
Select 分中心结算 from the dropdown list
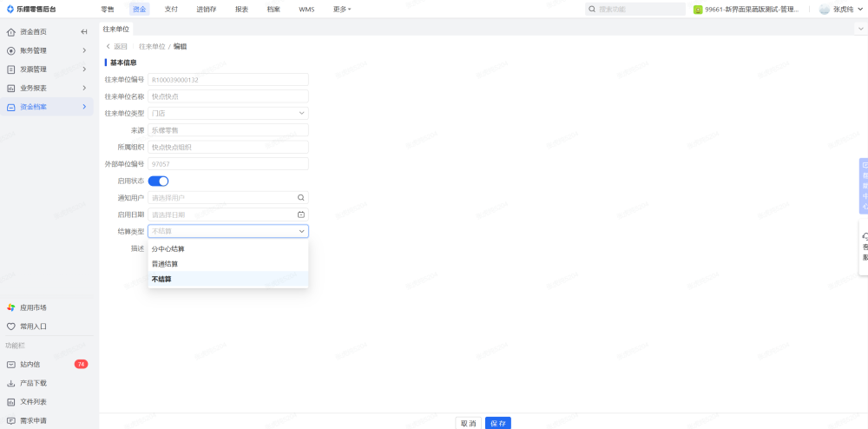[168, 249]
